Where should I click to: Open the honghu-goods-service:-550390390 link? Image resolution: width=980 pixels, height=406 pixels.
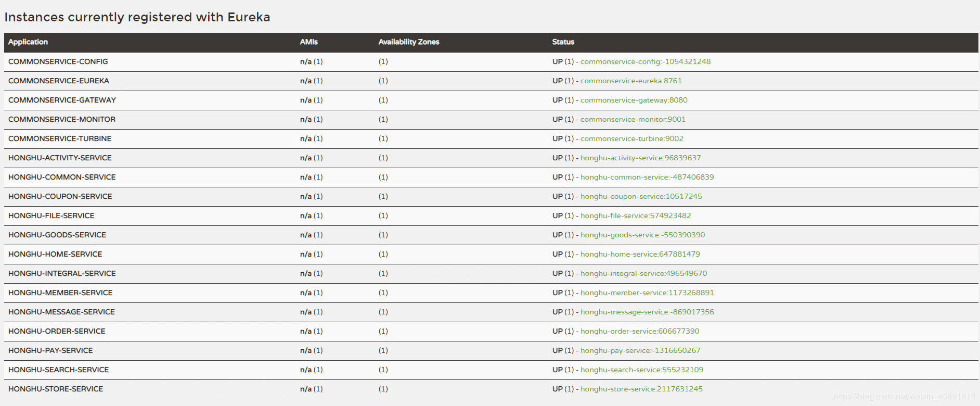click(x=642, y=235)
